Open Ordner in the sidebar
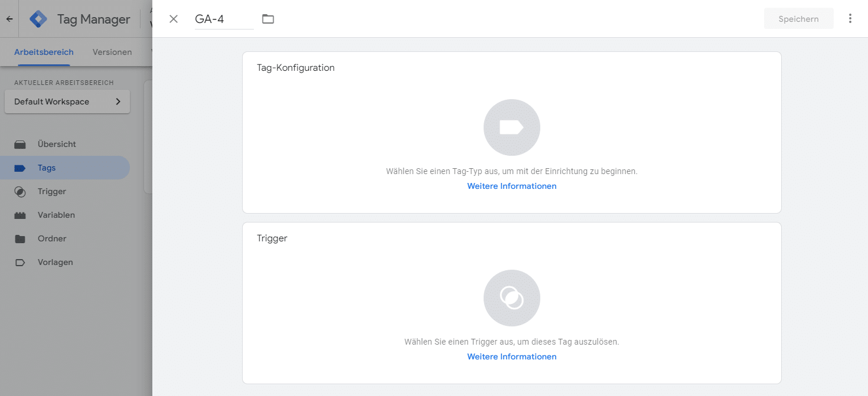868x396 pixels. [x=65, y=238]
